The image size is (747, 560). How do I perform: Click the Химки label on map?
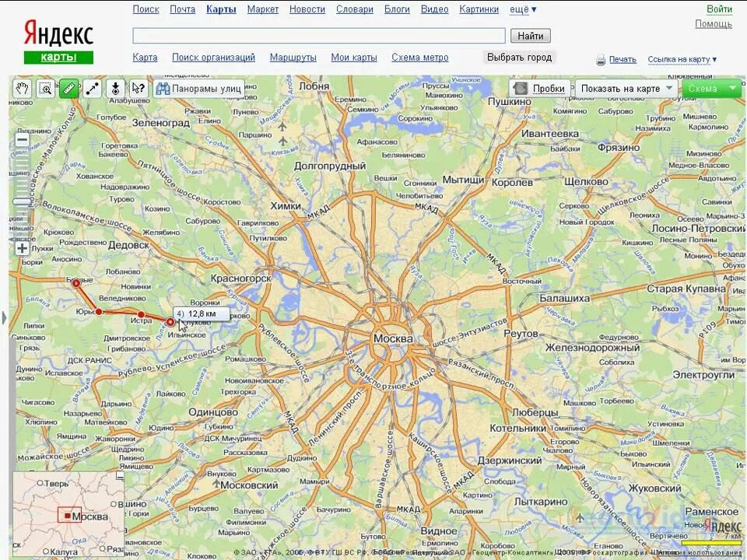(286, 205)
